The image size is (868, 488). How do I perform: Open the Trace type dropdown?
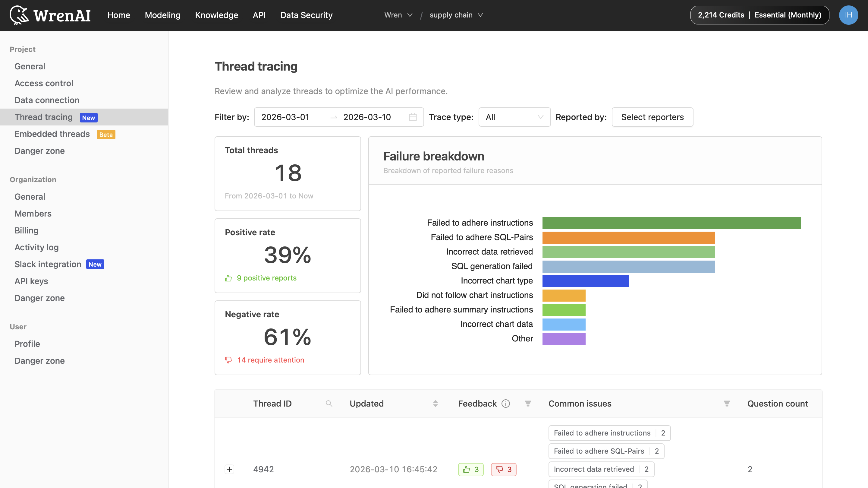click(514, 117)
